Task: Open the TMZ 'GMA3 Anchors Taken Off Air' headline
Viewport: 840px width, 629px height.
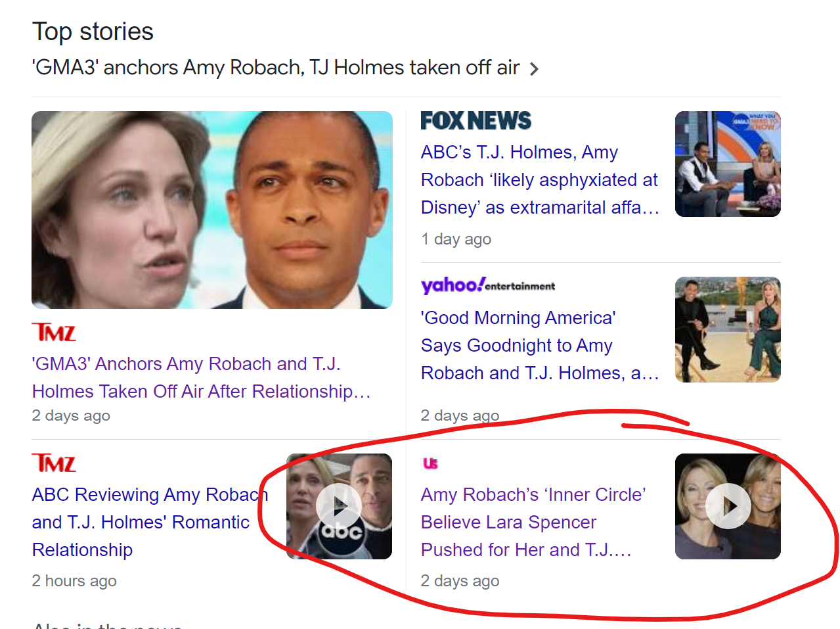Action: coord(202,377)
